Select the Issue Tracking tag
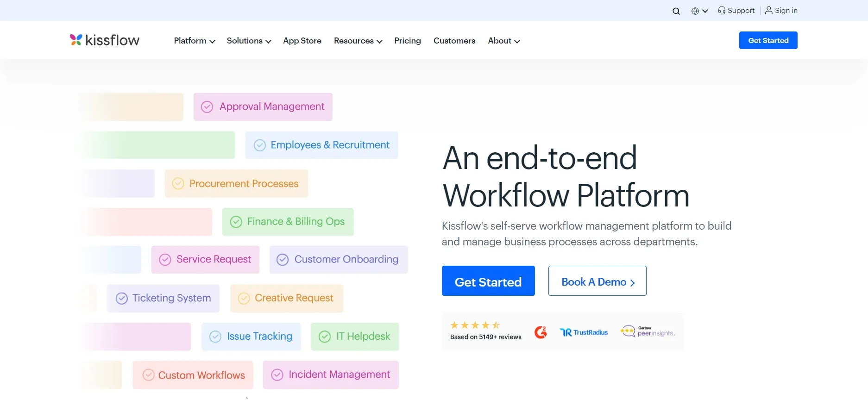 tap(251, 337)
